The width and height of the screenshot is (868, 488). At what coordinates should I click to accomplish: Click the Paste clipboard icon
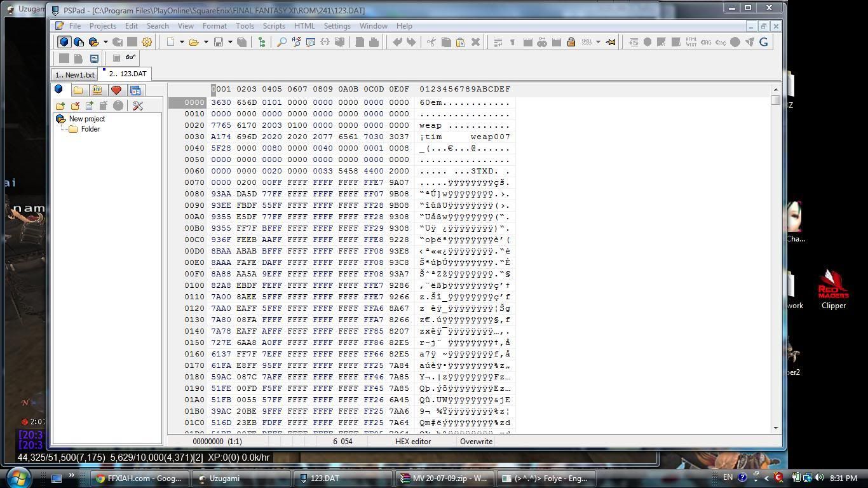click(x=460, y=42)
